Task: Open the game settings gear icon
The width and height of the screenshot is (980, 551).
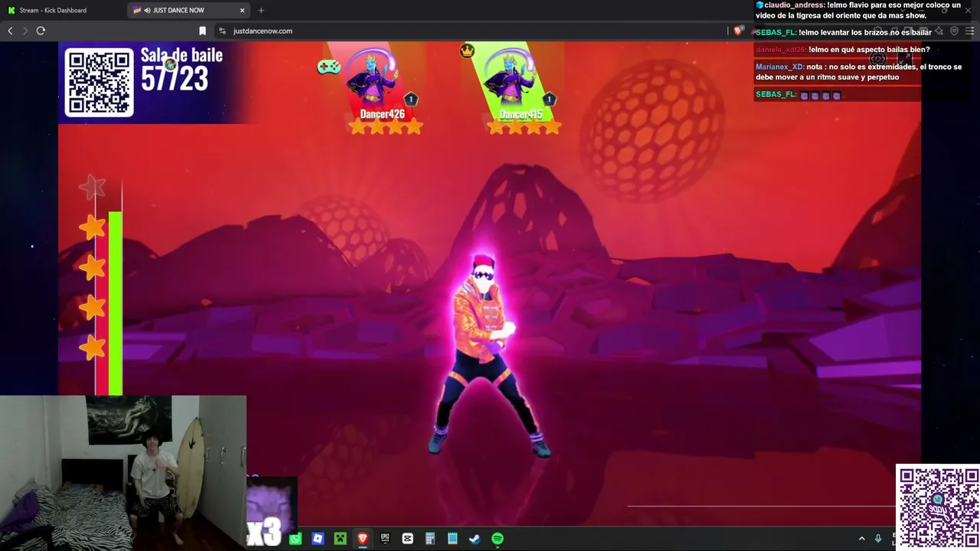Action: 879,58
